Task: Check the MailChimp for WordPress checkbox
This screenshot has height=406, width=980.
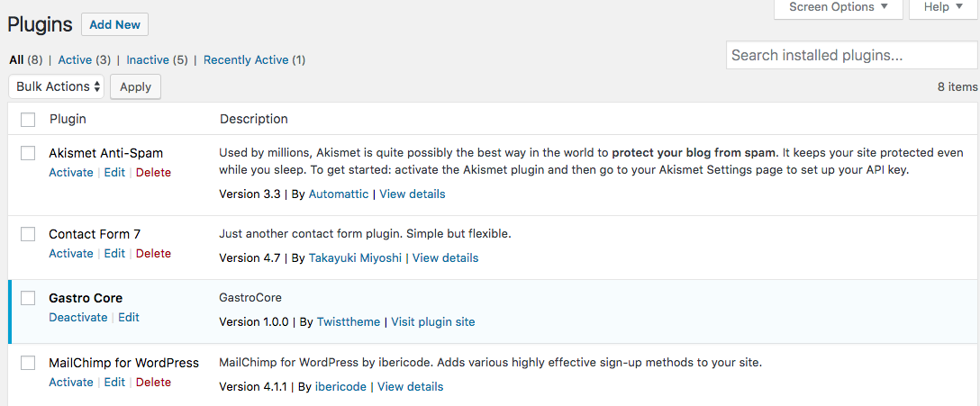Action: (x=28, y=363)
